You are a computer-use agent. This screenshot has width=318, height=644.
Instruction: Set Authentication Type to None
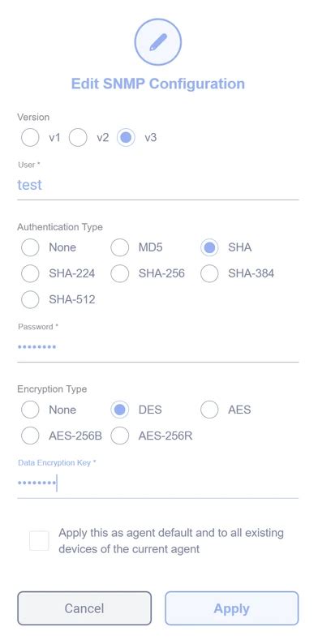[x=30, y=247]
